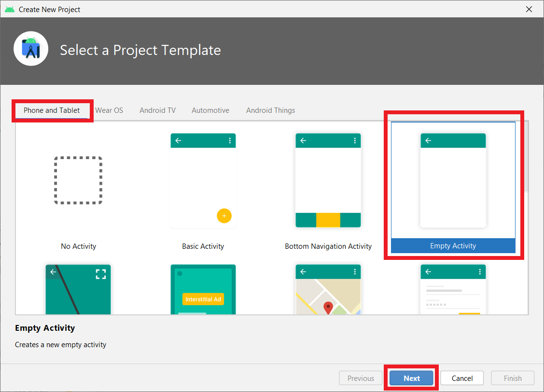Screen dimensions: 544x392
Task: Click the blue Empty Activity label
Action: coord(453,246)
